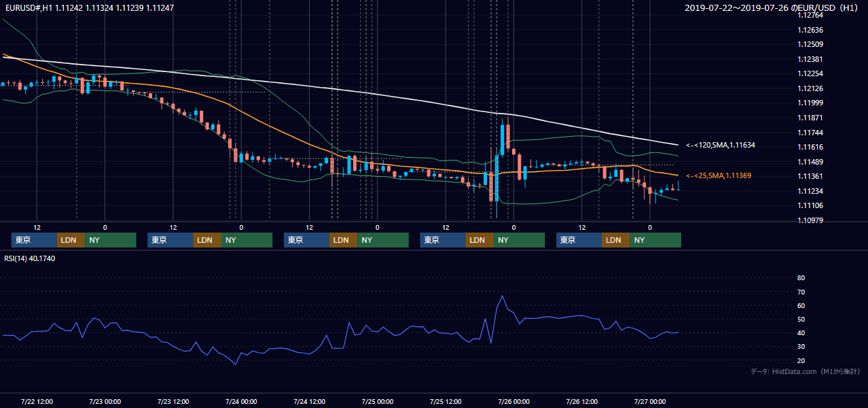The height and width of the screenshot is (408, 868).
Task: Select the 7/25 12:00 time axis label
Action: [446, 401]
